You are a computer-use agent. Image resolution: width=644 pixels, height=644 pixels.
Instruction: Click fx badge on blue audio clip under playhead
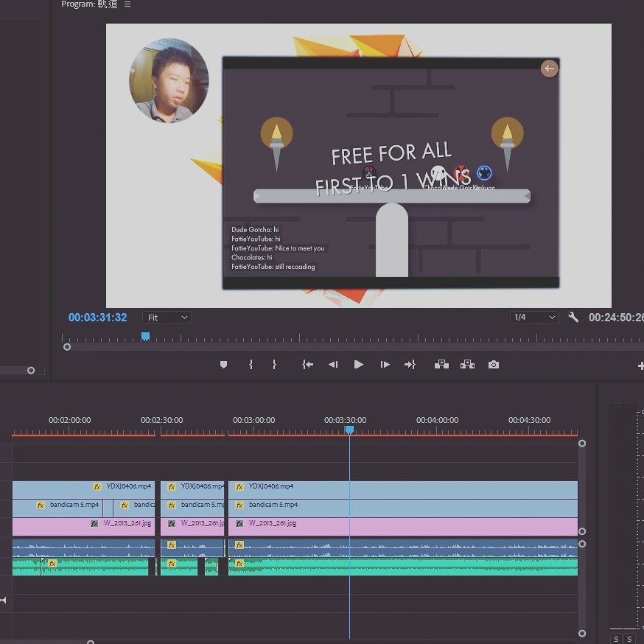[x=239, y=545]
